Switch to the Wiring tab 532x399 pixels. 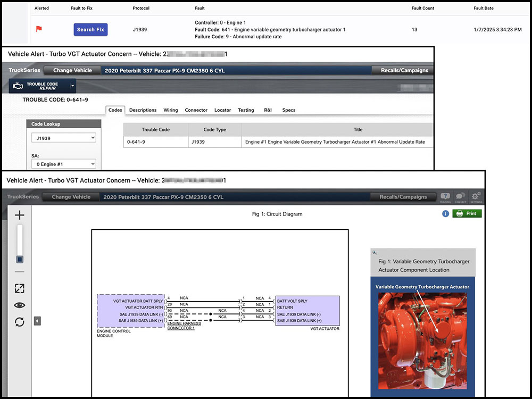click(170, 110)
